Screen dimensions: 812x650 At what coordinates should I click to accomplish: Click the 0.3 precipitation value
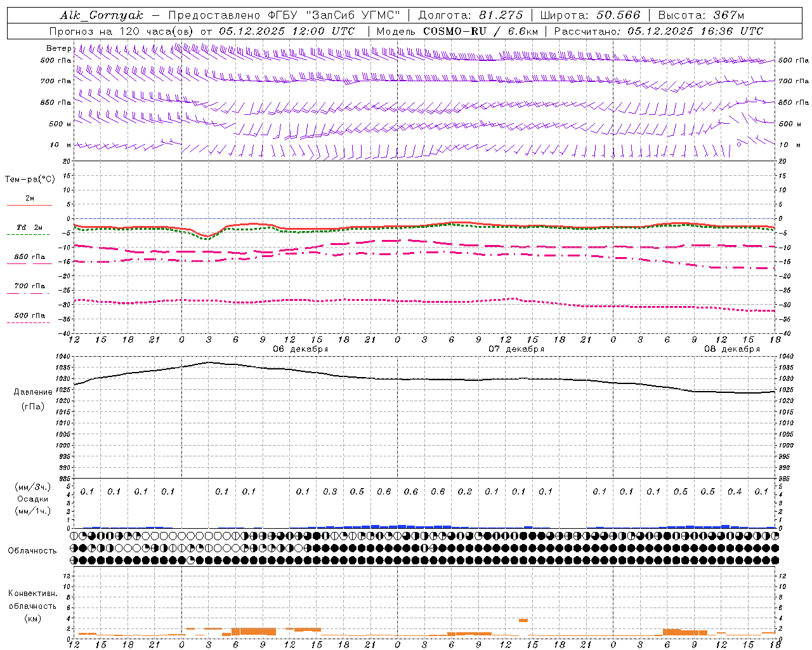330,491
